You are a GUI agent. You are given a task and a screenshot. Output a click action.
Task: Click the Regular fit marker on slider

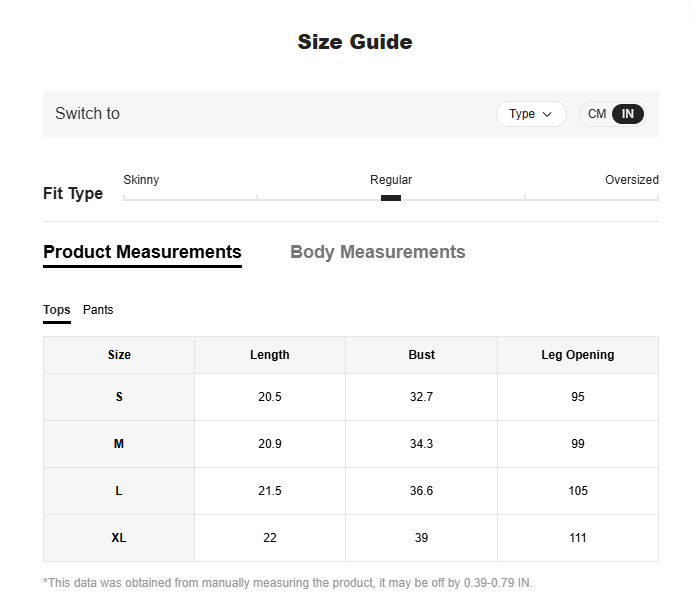click(391, 198)
